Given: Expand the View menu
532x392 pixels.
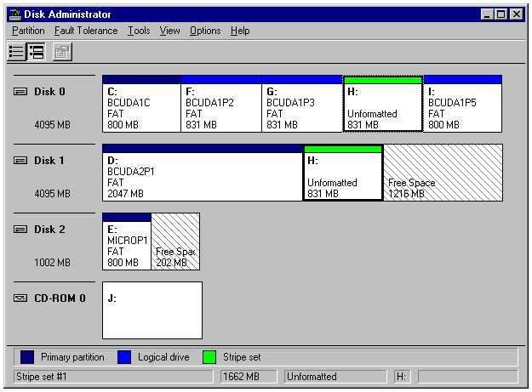Looking at the screenshot, I should (170, 31).
